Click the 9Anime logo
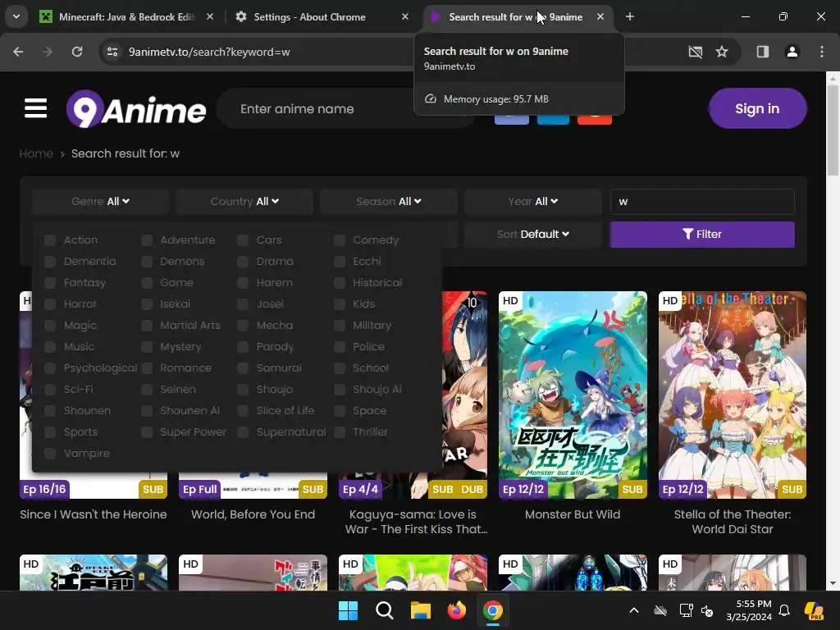The height and width of the screenshot is (630, 840). click(x=136, y=109)
